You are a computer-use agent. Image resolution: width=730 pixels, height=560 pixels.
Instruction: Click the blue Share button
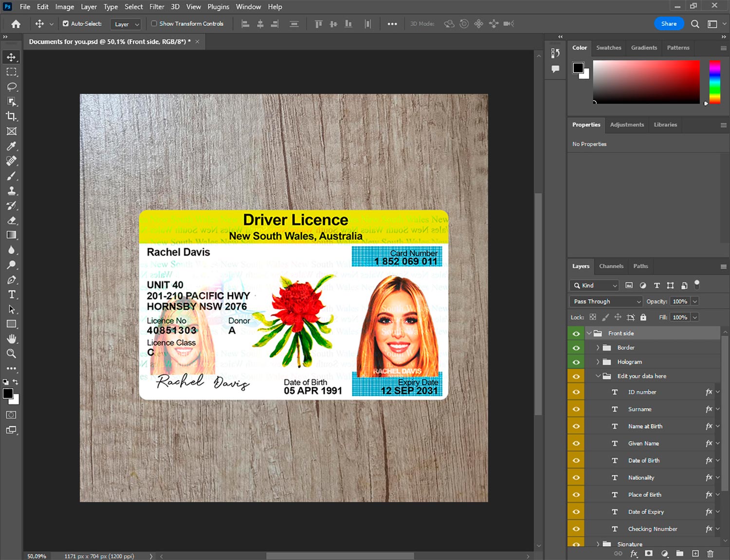[669, 23]
